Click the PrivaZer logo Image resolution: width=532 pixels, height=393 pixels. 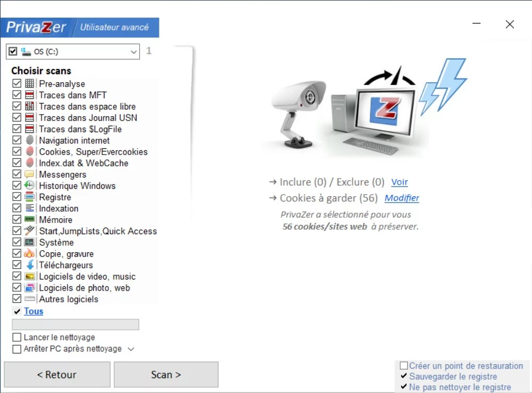[x=36, y=28]
